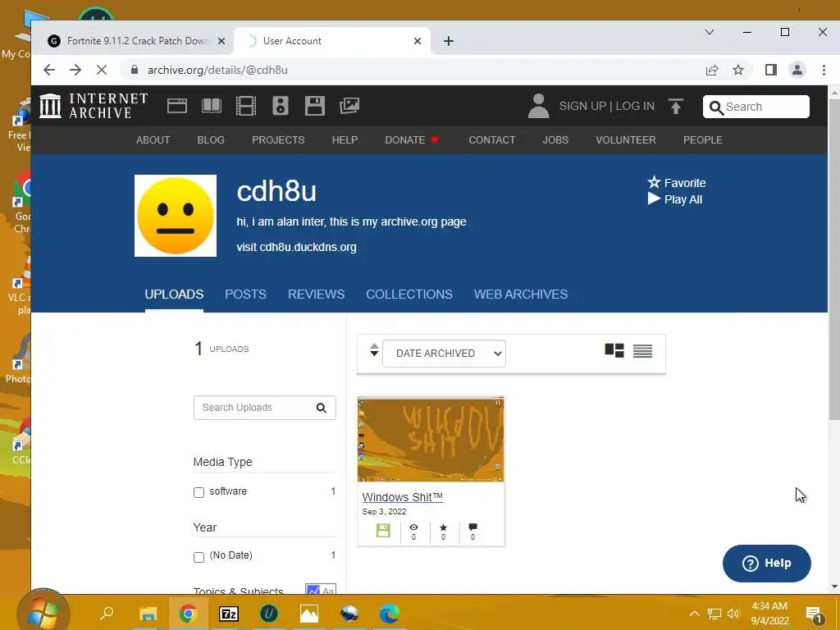Switch to list view icon
This screenshot has height=630, width=840.
[x=642, y=351]
